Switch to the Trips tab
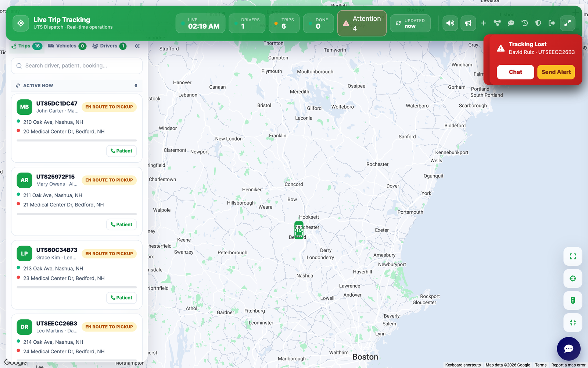The width and height of the screenshot is (588, 368). (x=26, y=46)
